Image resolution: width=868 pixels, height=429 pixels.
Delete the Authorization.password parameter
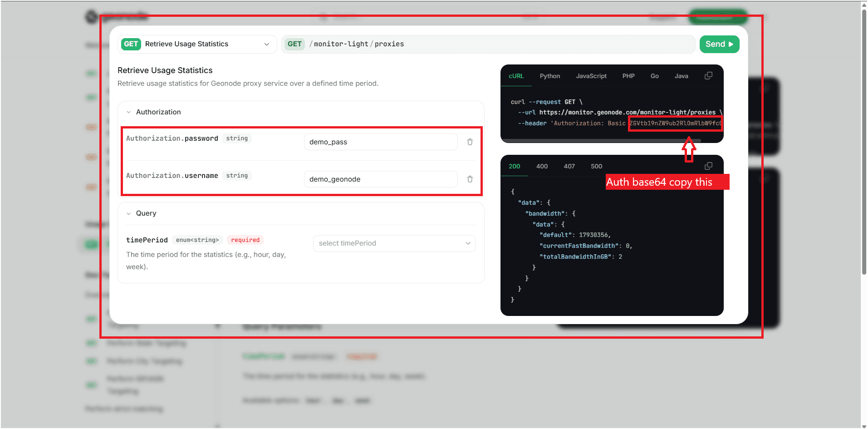click(470, 142)
